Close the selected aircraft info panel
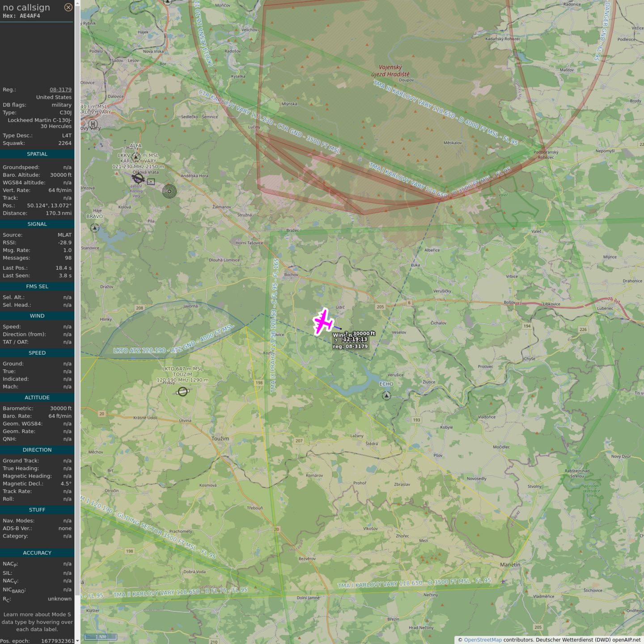 [68, 7]
